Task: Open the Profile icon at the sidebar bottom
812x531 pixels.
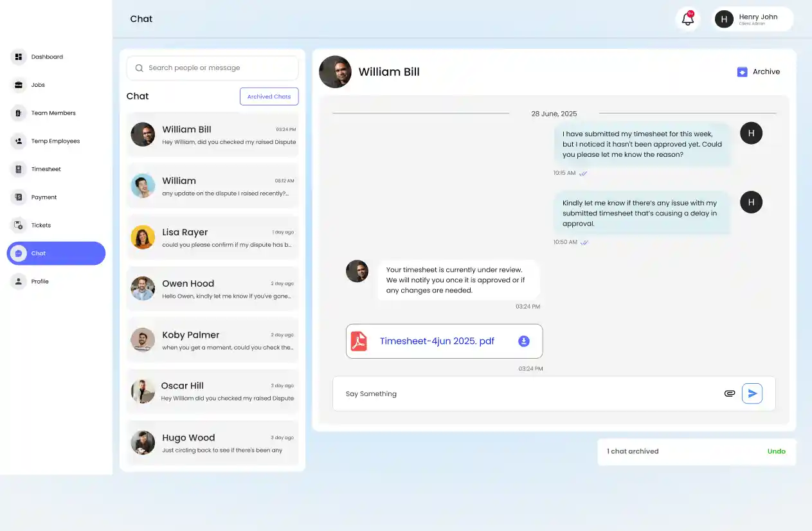Action: 18,281
